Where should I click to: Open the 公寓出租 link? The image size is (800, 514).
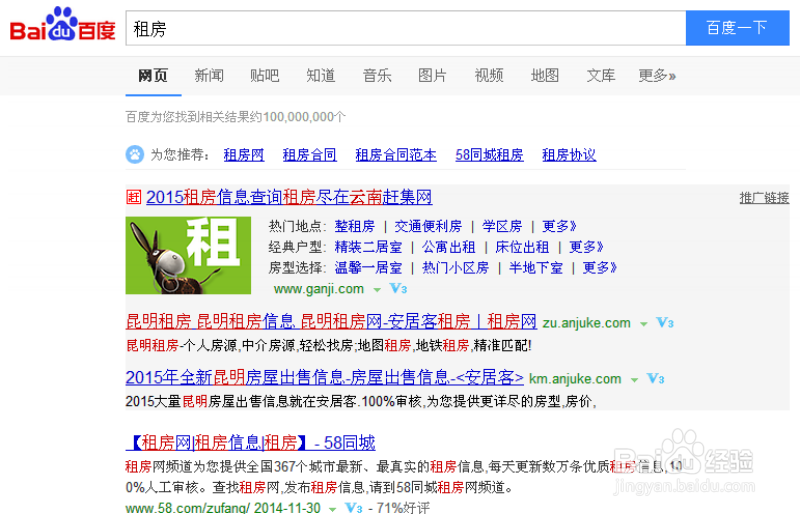pos(448,247)
